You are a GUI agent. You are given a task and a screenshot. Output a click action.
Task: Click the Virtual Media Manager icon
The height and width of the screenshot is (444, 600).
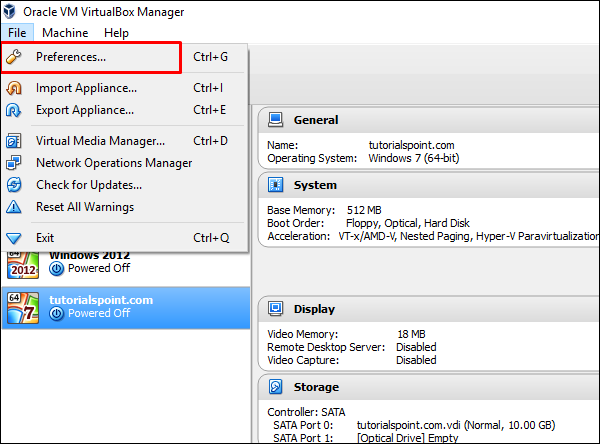14,141
